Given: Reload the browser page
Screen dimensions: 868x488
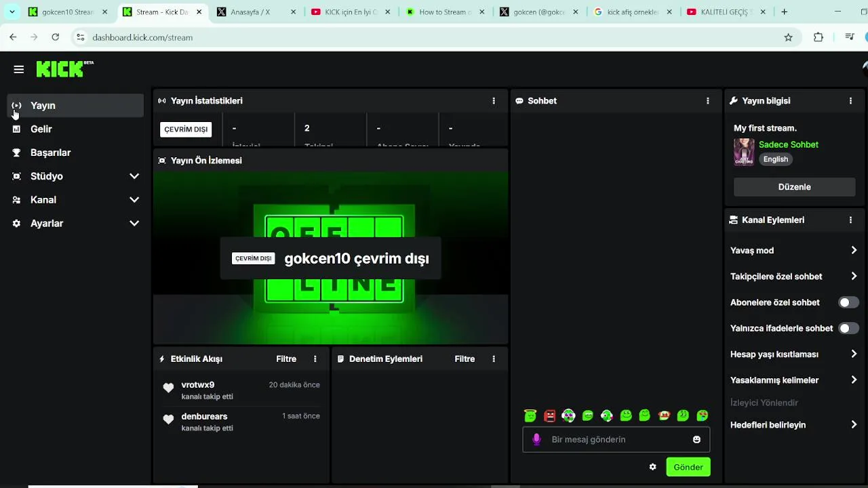Looking at the screenshot, I should pos(56,37).
